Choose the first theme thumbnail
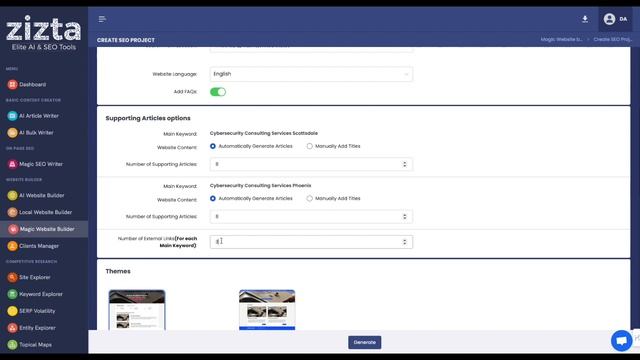 pyautogui.click(x=137, y=310)
